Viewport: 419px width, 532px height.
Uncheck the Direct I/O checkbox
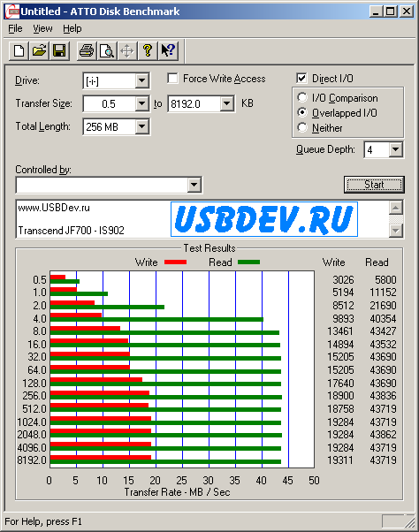coord(301,79)
